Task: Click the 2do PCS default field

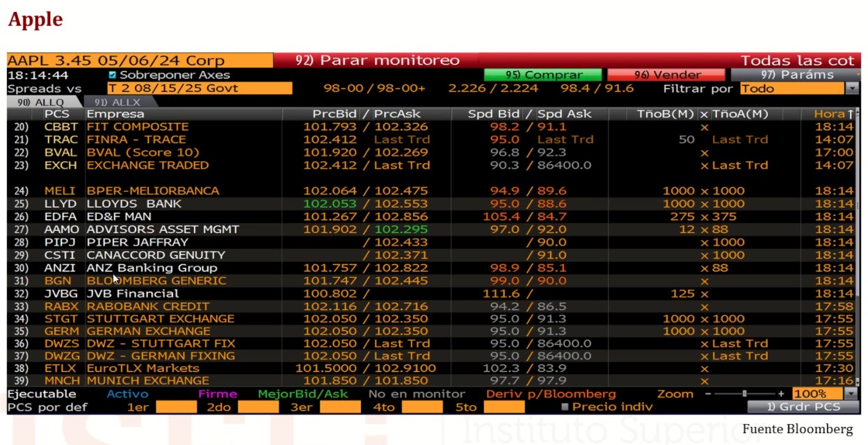Action: [258, 407]
